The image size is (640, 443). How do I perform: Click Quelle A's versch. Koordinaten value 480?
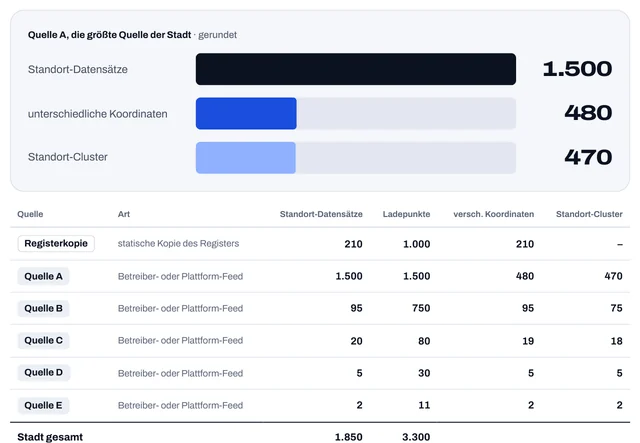tap(525, 276)
